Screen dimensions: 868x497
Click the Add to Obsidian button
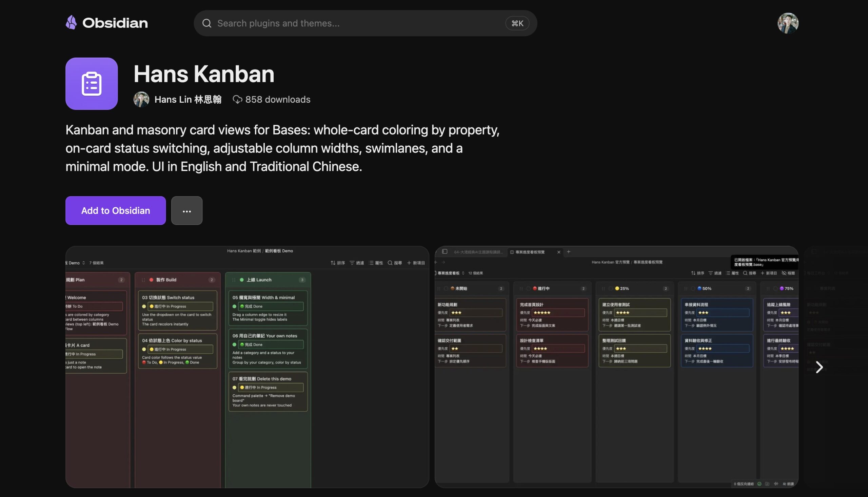(116, 210)
